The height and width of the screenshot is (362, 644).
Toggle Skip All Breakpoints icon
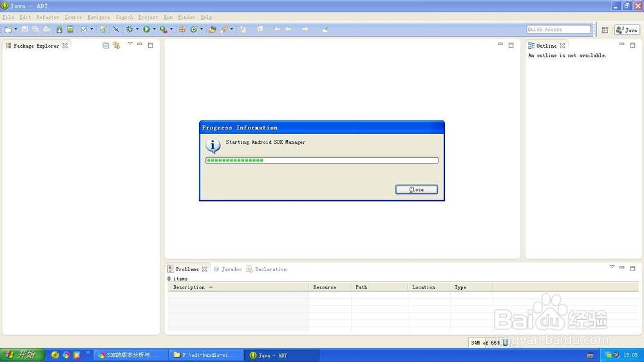[116, 29]
